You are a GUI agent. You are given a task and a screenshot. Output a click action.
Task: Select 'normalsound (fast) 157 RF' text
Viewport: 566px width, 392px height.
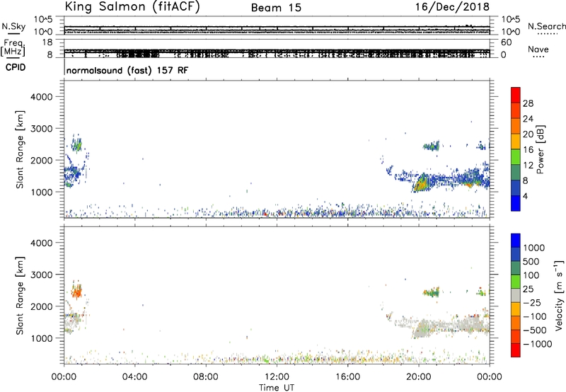point(127,70)
